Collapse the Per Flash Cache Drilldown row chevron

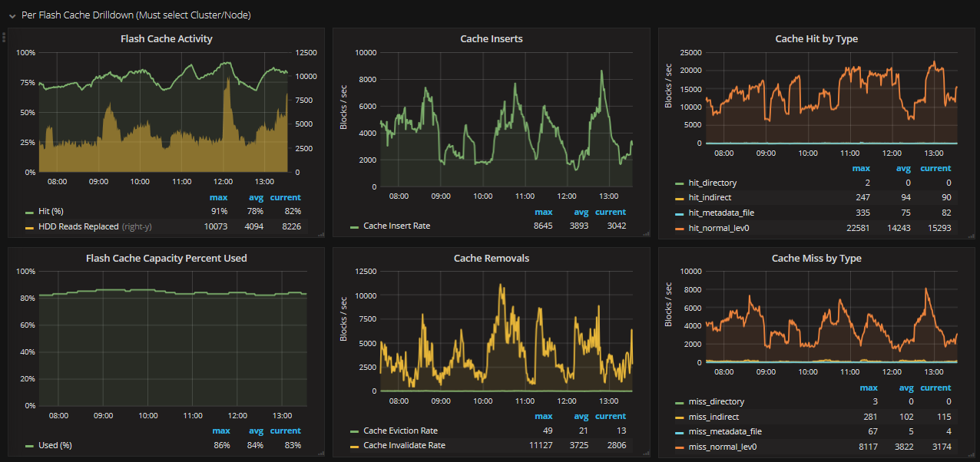pyautogui.click(x=12, y=15)
